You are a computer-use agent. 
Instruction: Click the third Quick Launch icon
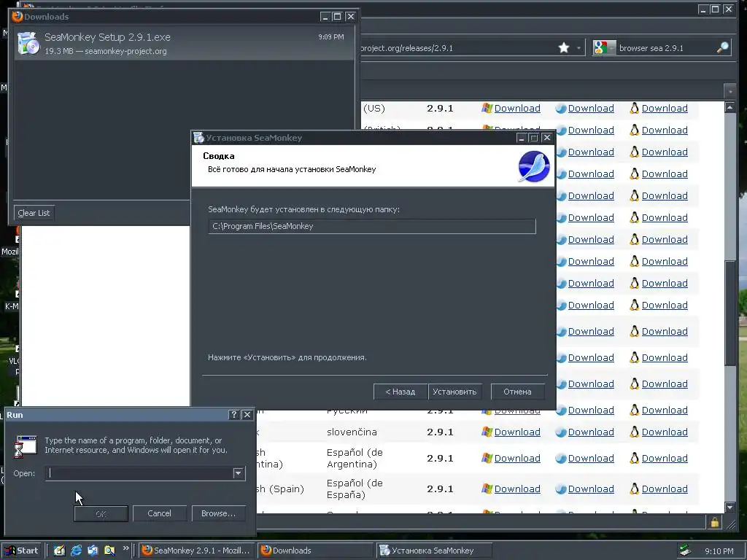coord(93,551)
